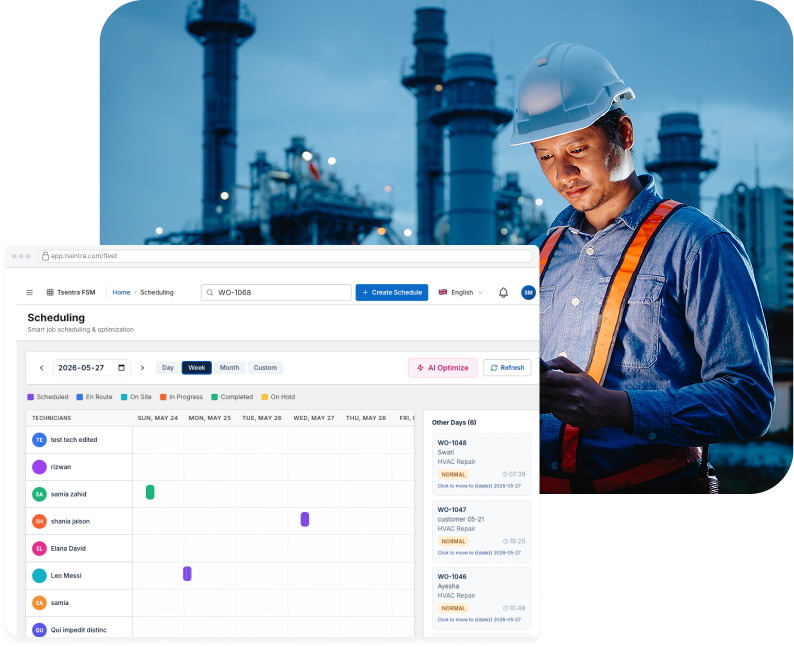Viewport: 794px width, 647px height.
Task: Select the Custom range view
Action: click(x=265, y=368)
